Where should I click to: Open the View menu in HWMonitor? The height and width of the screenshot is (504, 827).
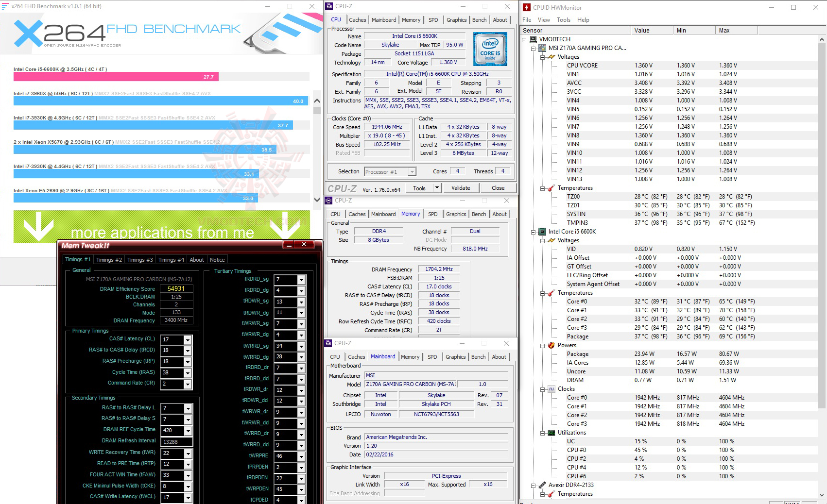click(544, 20)
